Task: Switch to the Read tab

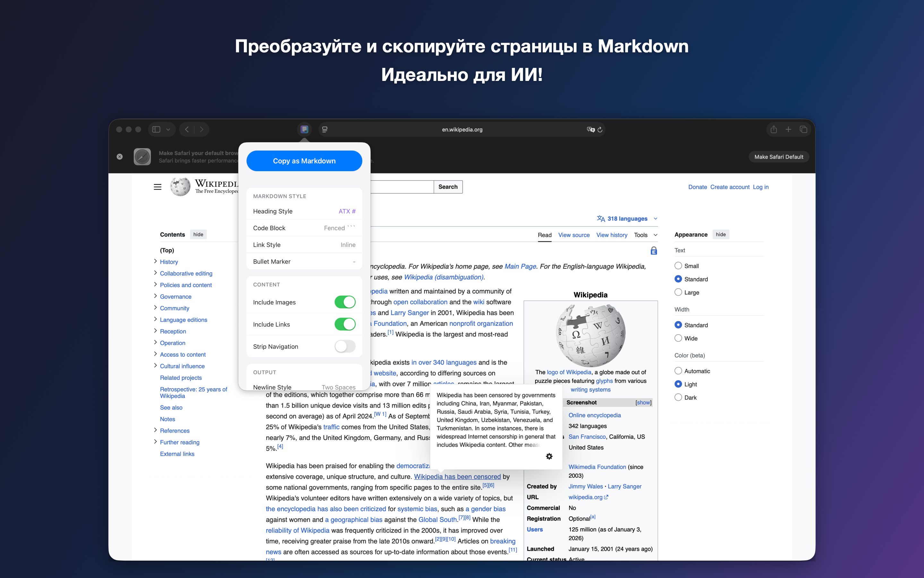Action: 544,235
